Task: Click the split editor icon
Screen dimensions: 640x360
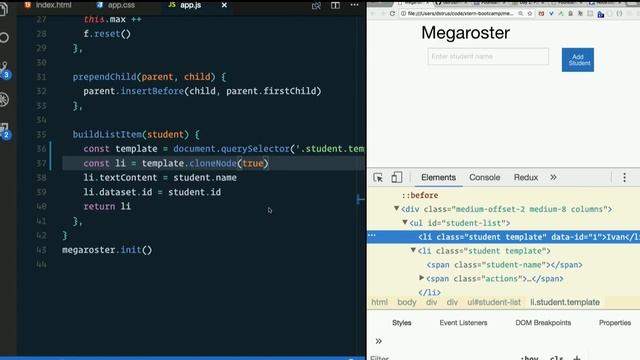Action: coord(335,5)
